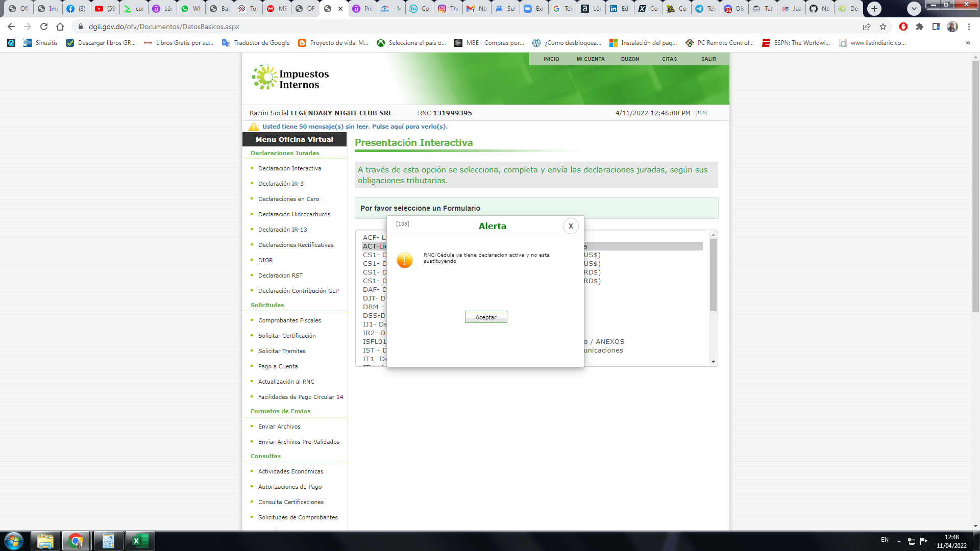Image resolution: width=980 pixels, height=551 pixels.
Task: Open unread messages notification link
Action: pos(354,127)
